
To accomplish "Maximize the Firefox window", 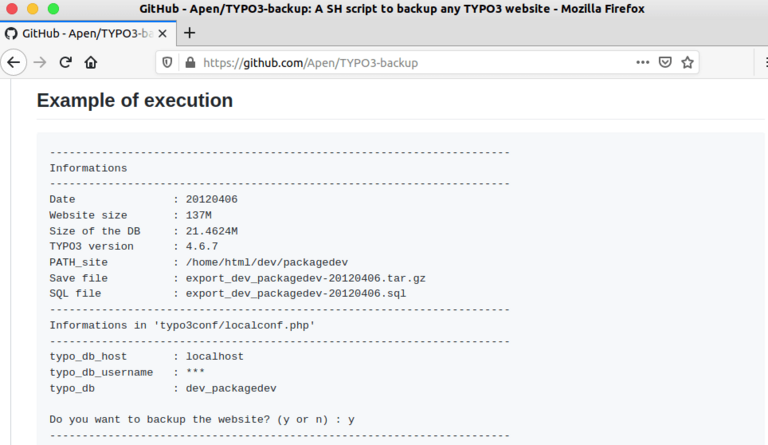I will point(52,9).
